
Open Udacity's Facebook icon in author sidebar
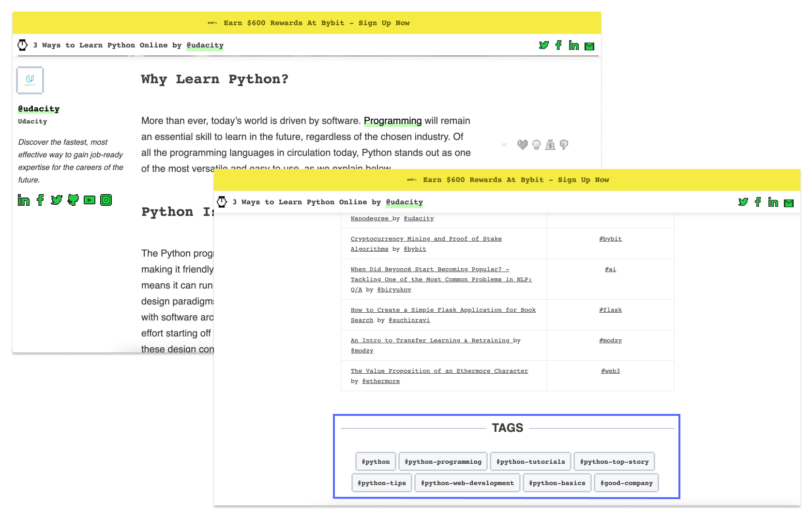(40, 200)
